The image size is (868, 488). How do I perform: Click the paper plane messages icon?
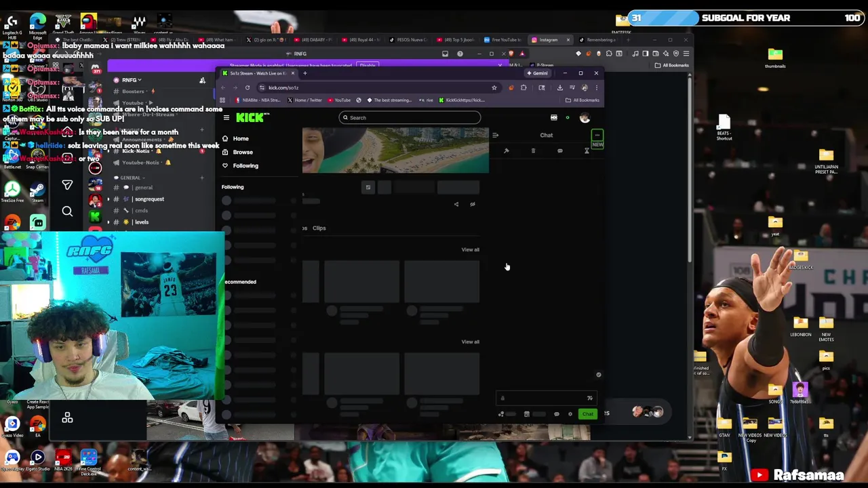point(67,184)
